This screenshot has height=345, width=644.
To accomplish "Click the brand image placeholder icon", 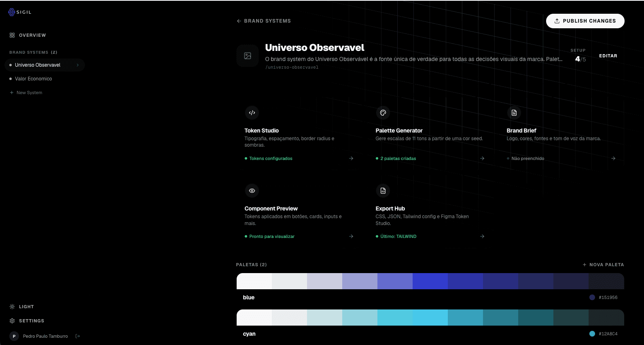I will click(x=248, y=56).
